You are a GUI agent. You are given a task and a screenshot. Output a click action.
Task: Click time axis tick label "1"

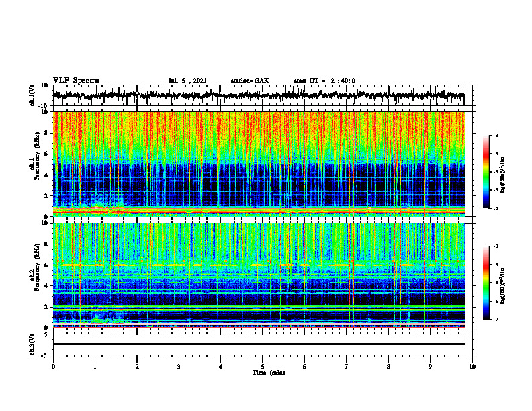[95, 367]
